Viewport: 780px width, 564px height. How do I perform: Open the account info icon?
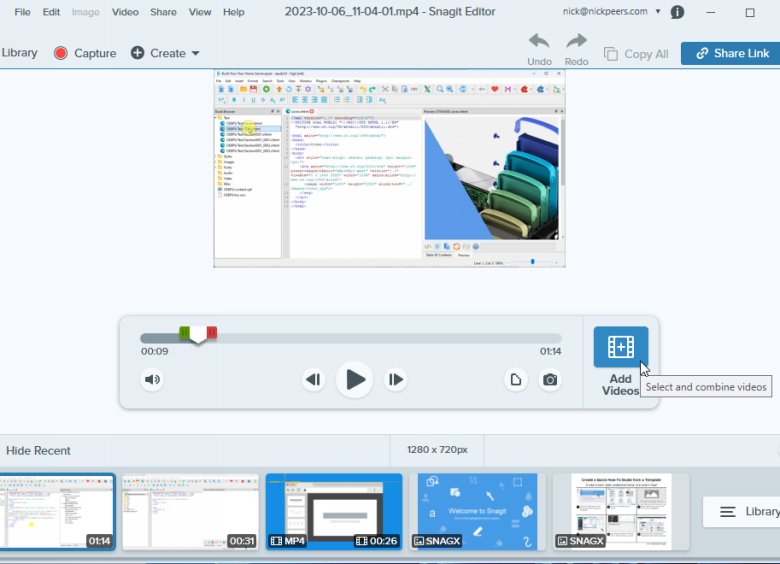coord(677,12)
